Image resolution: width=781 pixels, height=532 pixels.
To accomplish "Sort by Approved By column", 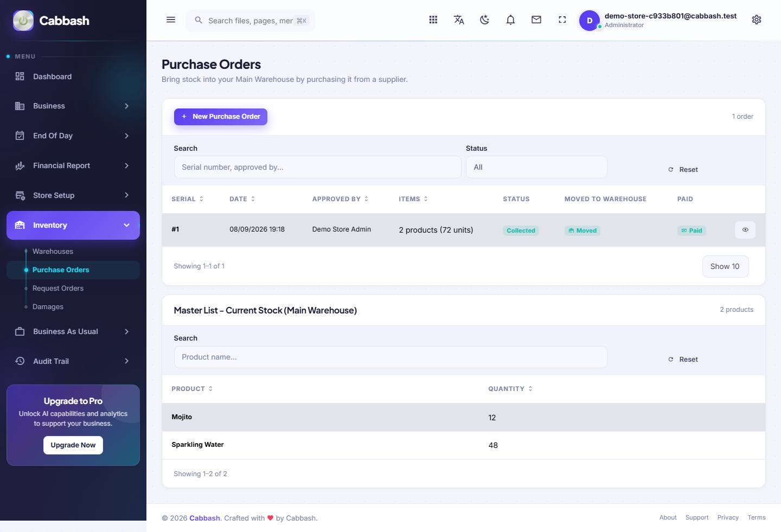I will pyautogui.click(x=340, y=199).
